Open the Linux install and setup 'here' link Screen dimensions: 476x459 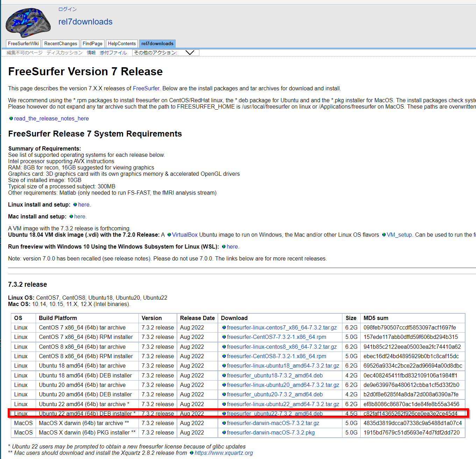[x=84, y=204]
